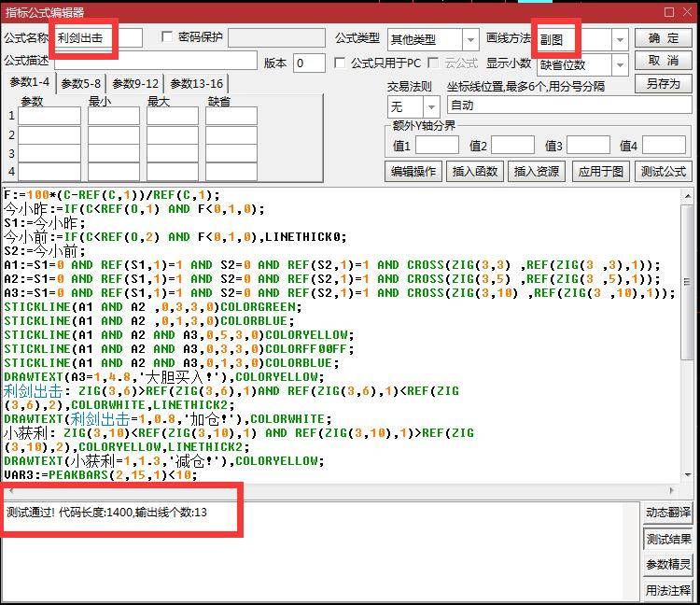Click horizontal scroll left arrow
Viewport: 700px width, 605px height.
tap(11, 491)
